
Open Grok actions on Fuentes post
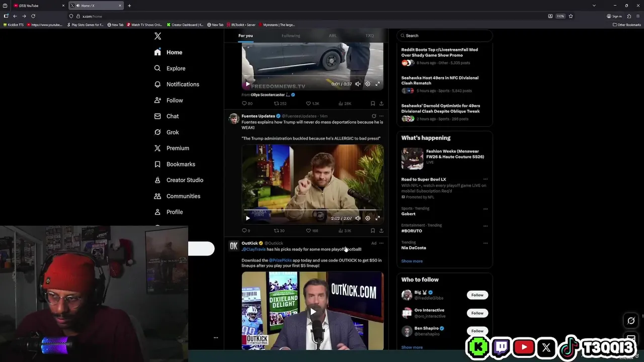click(x=374, y=116)
